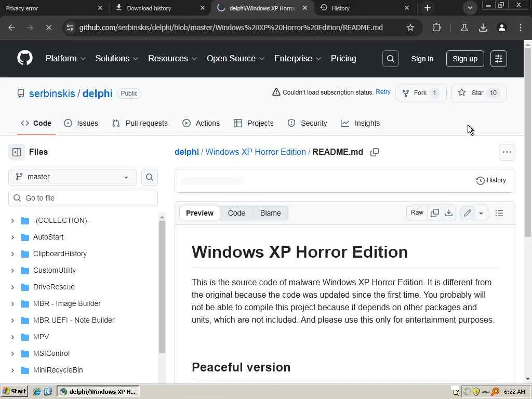View site information icon in address bar
Image resolution: width=532 pixels, height=399 pixels.
coord(70,28)
